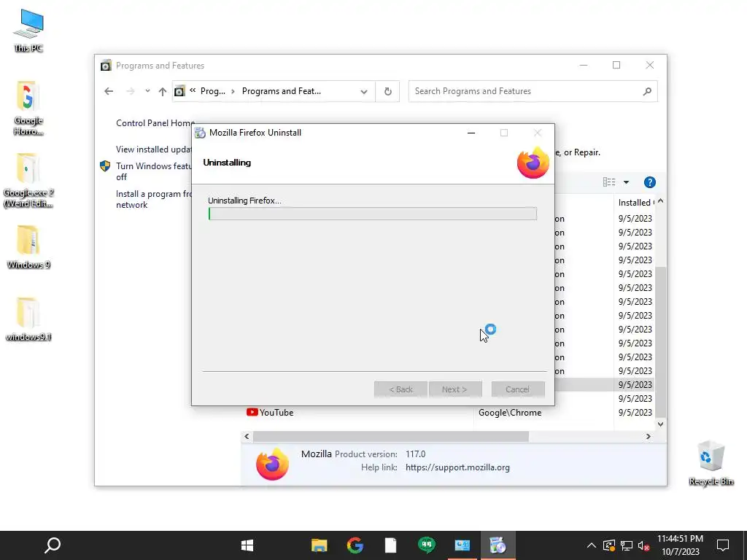Open the Windows Start menu
The image size is (747, 560).
[x=247, y=545]
